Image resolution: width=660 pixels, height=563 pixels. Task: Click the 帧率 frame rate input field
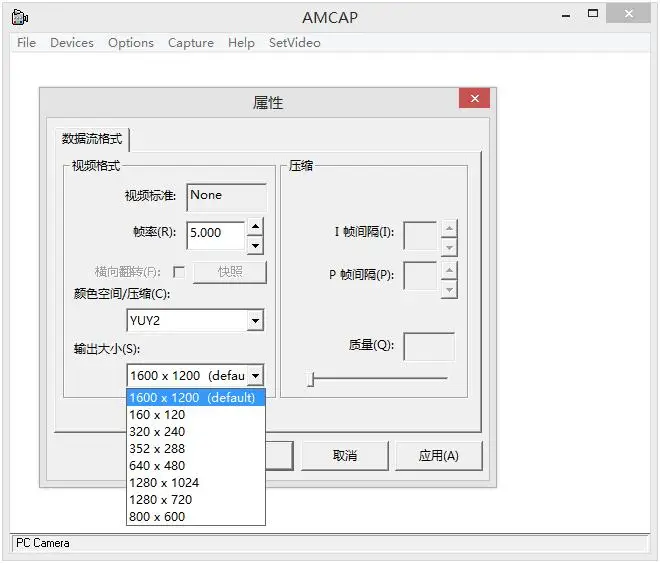[215, 235]
